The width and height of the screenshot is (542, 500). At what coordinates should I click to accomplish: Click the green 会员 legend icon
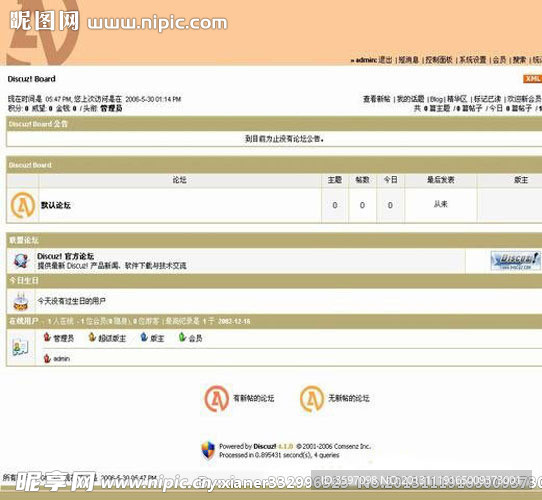coord(182,337)
